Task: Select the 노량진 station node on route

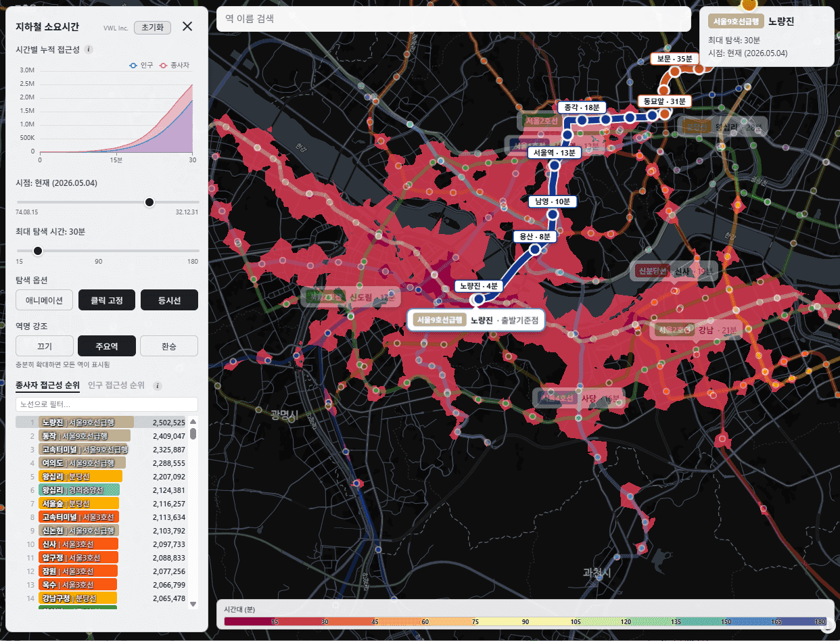Action: (478, 299)
